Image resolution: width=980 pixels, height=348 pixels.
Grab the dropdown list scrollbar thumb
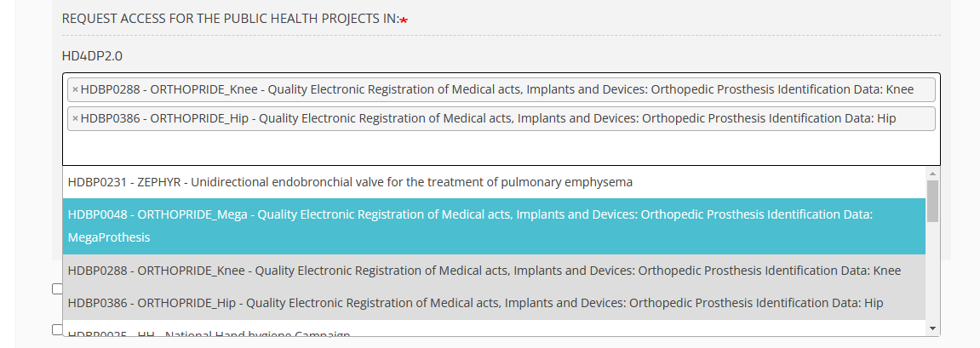(932, 200)
